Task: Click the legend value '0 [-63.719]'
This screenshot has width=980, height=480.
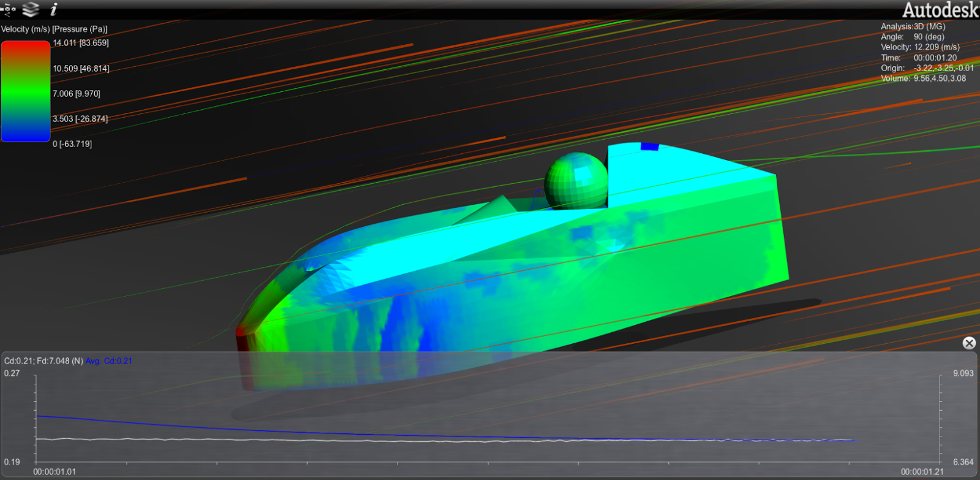Action: (72, 143)
